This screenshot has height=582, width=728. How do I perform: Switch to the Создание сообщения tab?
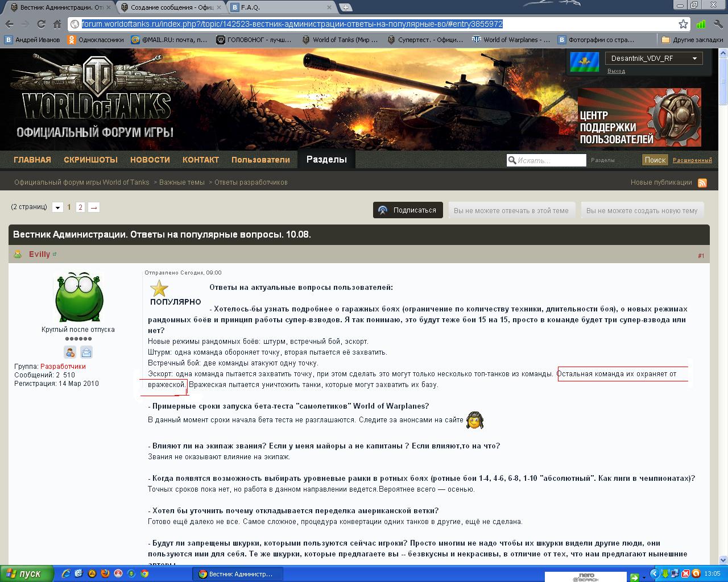pos(170,7)
